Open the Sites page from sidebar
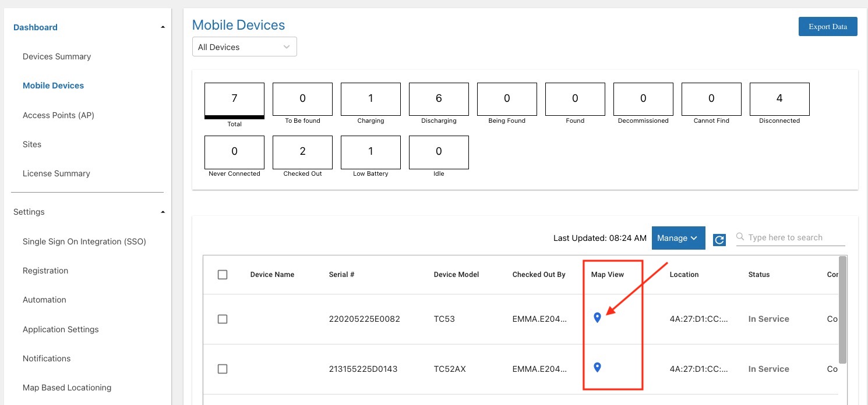This screenshot has width=868, height=405. coord(31,144)
